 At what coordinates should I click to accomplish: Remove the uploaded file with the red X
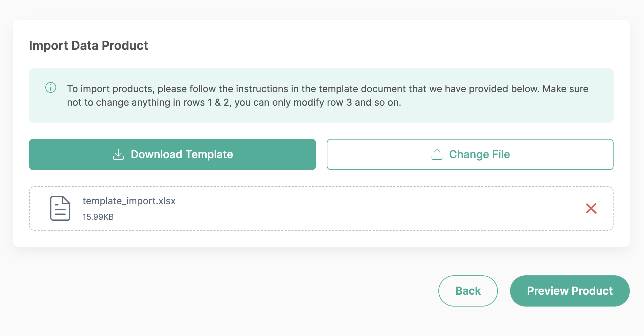(591, 208)
